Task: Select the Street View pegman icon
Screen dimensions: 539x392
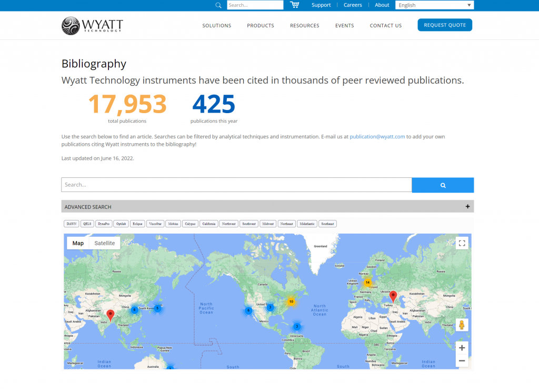Action: [x=462, y=325]
